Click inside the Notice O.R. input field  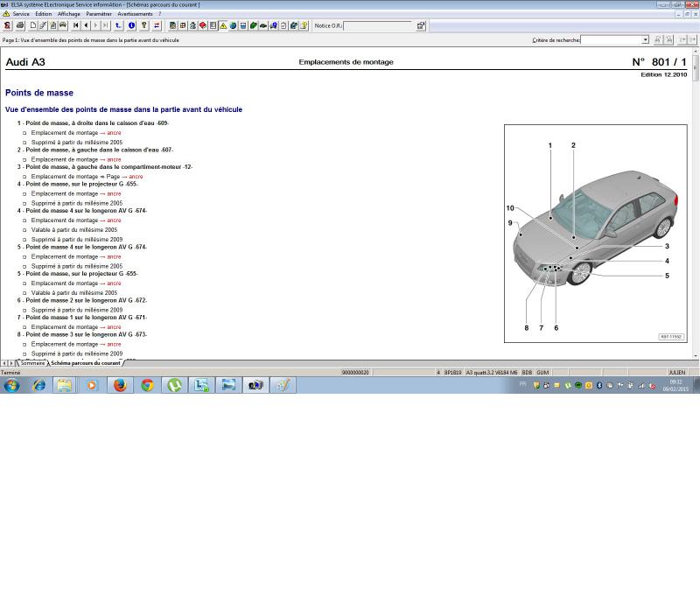coord(378,26)
